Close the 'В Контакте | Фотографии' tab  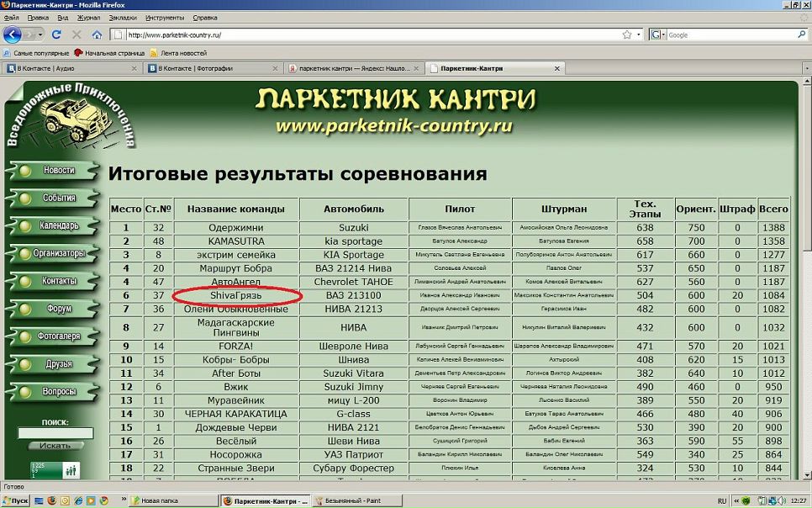click(x=275, y=68)
